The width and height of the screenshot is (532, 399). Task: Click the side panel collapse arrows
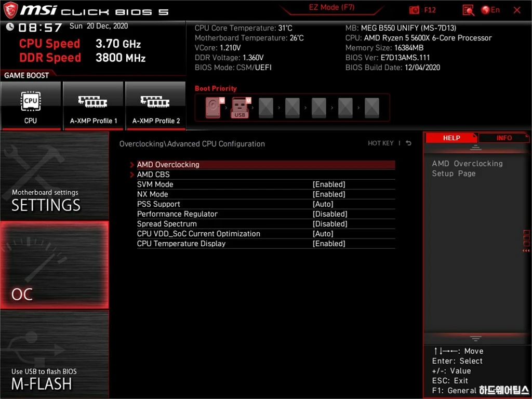point(526,250)
